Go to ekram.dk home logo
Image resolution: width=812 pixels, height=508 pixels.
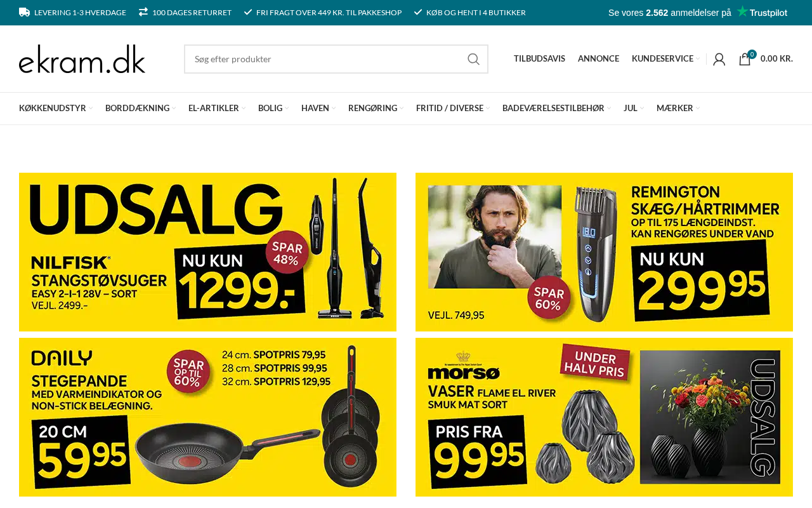pyautogui.click(x=82, y=58)
